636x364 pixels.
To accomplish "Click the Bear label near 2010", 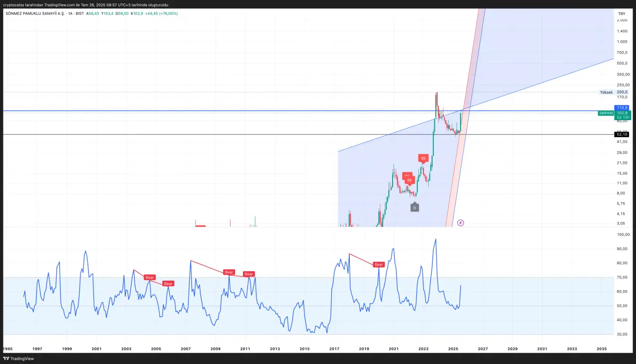I will [x=229, y=272].
